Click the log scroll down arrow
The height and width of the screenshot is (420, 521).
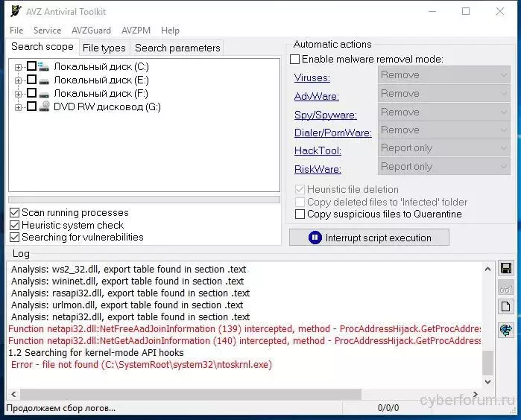pos(487,382)
